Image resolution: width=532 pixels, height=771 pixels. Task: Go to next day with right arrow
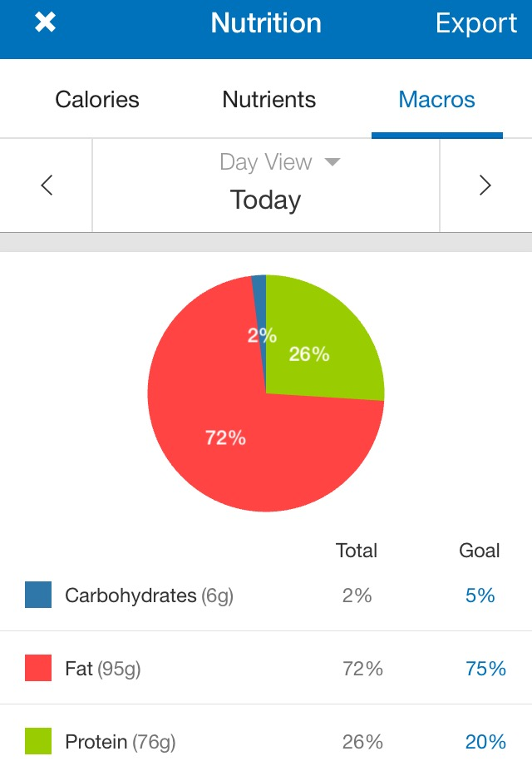485,185
